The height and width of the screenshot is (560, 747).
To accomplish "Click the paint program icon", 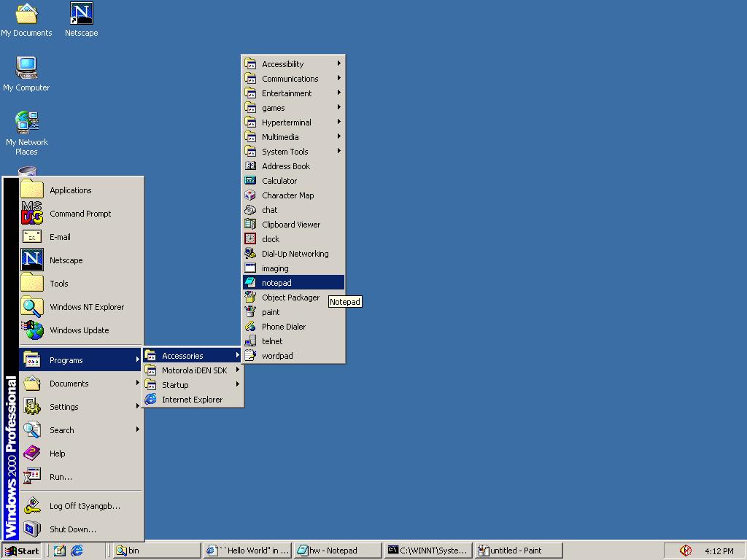I will pyautogui.click(x=250, y=312).
